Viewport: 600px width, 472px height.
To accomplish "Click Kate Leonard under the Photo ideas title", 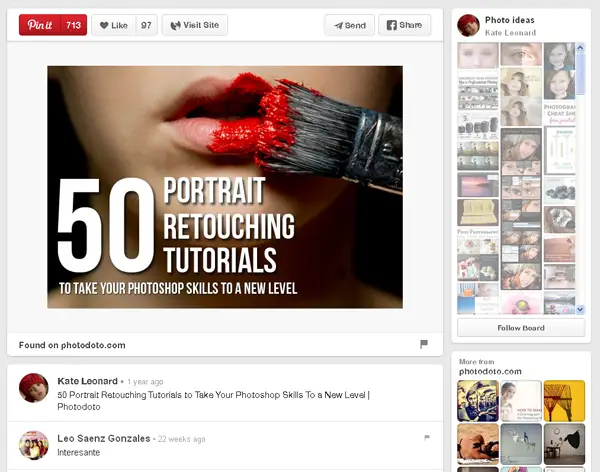I will click(510, 33).
